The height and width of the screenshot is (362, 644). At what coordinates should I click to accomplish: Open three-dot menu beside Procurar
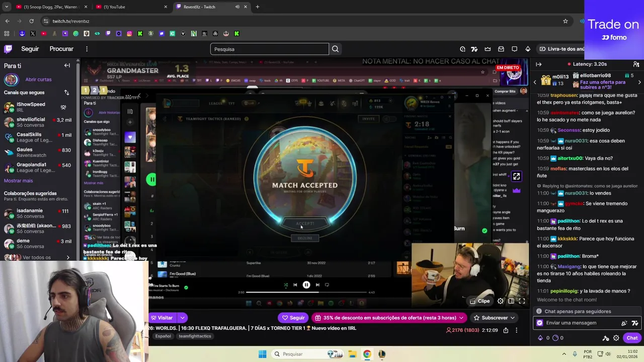tap(87, 49)
